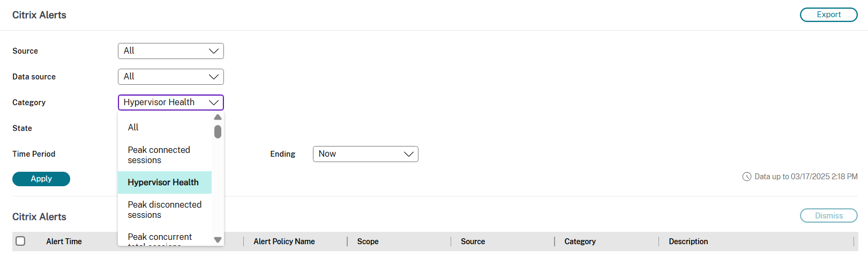The height and width of the screenshot is (256, 868).
Task: Click the clock icon beside data timestamp
Action: click(746, 177)
